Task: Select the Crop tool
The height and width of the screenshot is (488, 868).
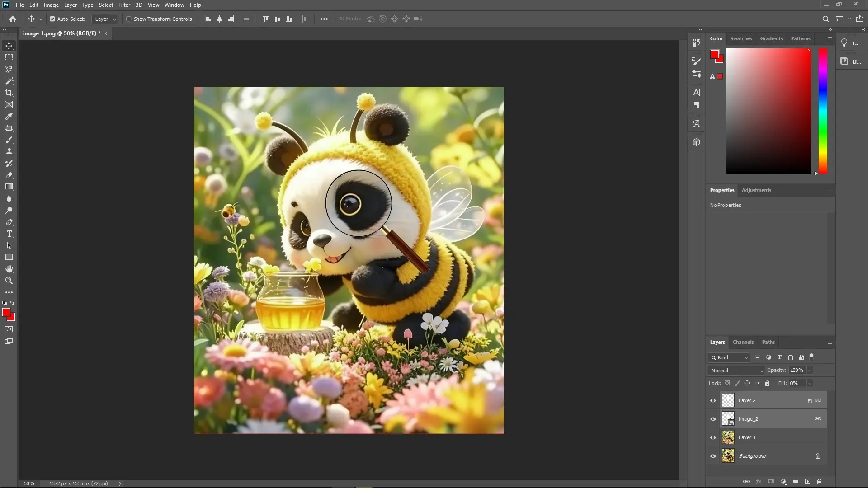Action: pos(9,93)
